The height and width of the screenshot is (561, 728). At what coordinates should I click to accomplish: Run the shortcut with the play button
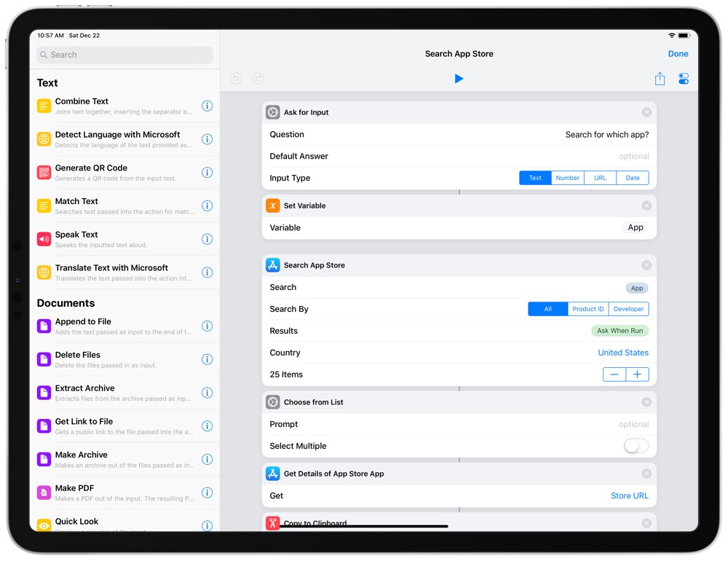tap(459, 79)
